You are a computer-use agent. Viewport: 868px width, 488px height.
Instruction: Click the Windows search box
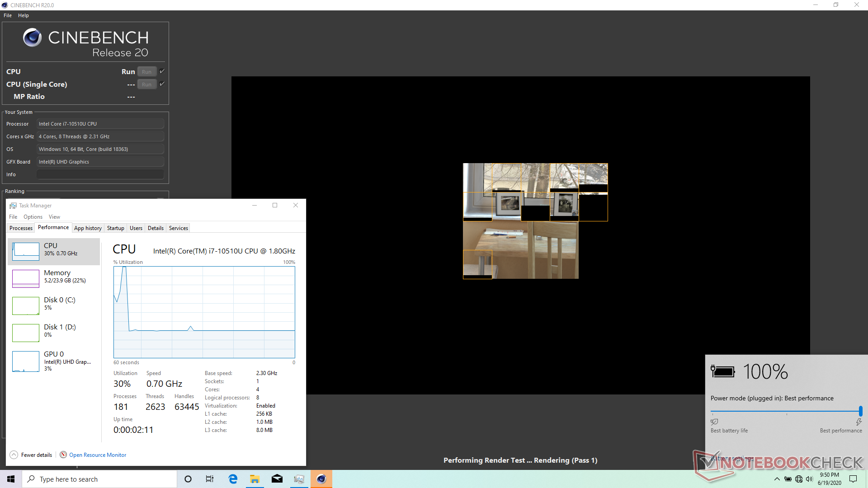click(x=99, y=479)
